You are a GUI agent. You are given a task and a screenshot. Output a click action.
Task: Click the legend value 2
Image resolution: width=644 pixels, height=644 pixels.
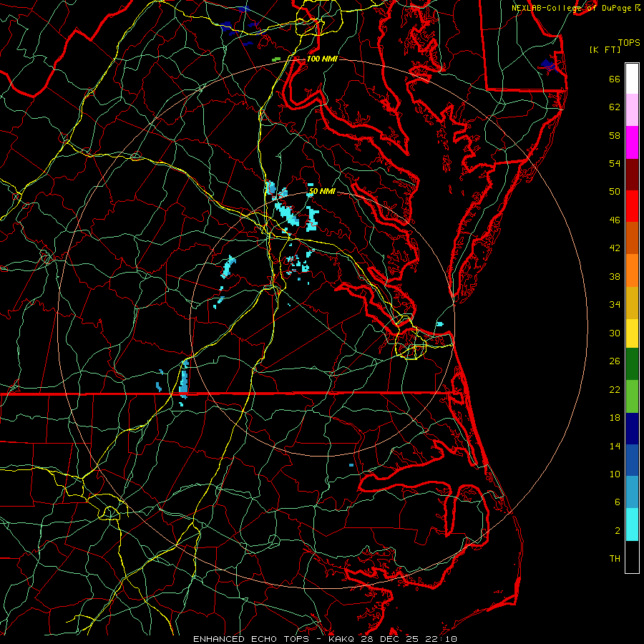coord(617,531)
